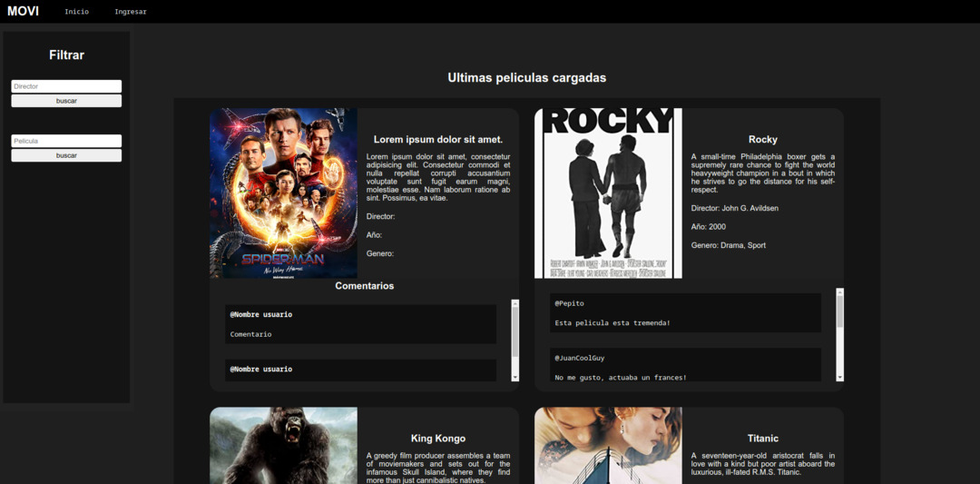
Task: Click scroll-up arrow in Spider-Man comments
Action: click(x=515, y=303)
